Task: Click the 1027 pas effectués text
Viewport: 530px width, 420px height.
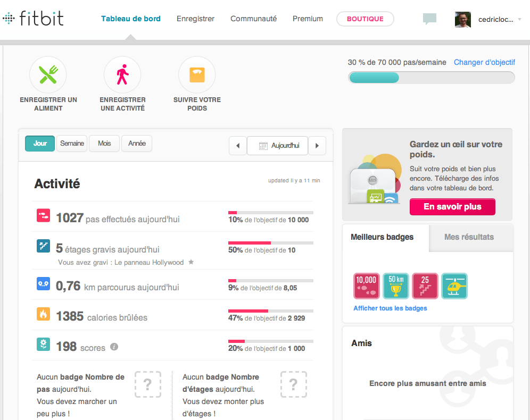Action: click(x=118, y=218)
